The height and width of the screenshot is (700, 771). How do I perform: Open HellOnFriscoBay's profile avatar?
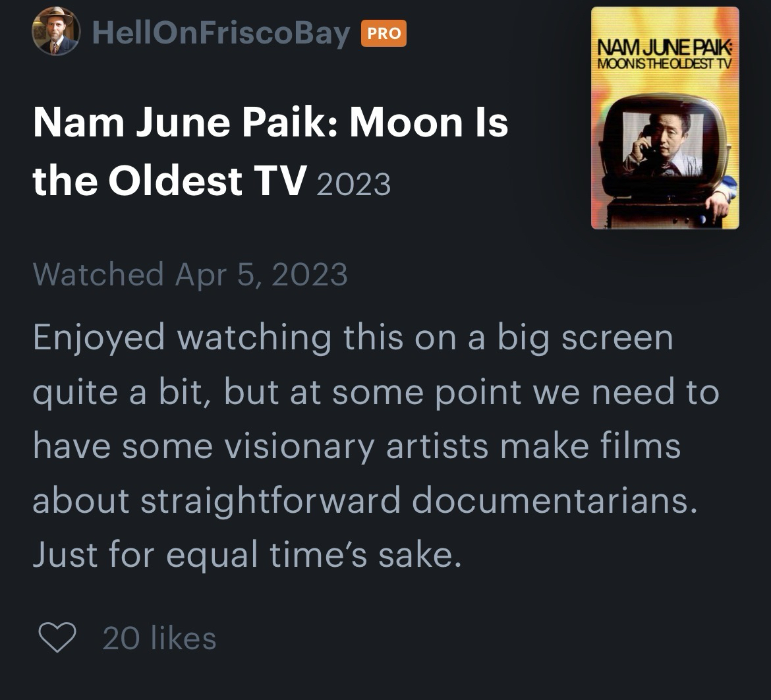(x=55, y=33)
